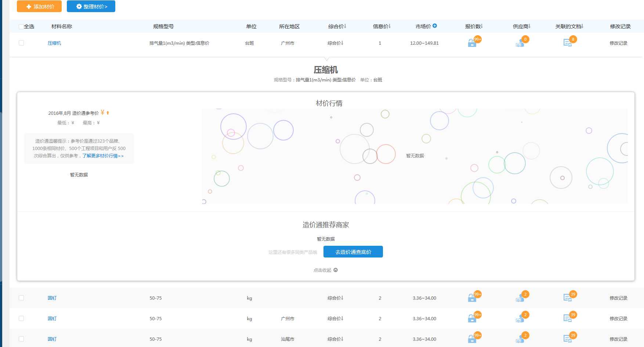644x347 pixels.
Task: Click the 添加材价 button
Action: [39, 6]
